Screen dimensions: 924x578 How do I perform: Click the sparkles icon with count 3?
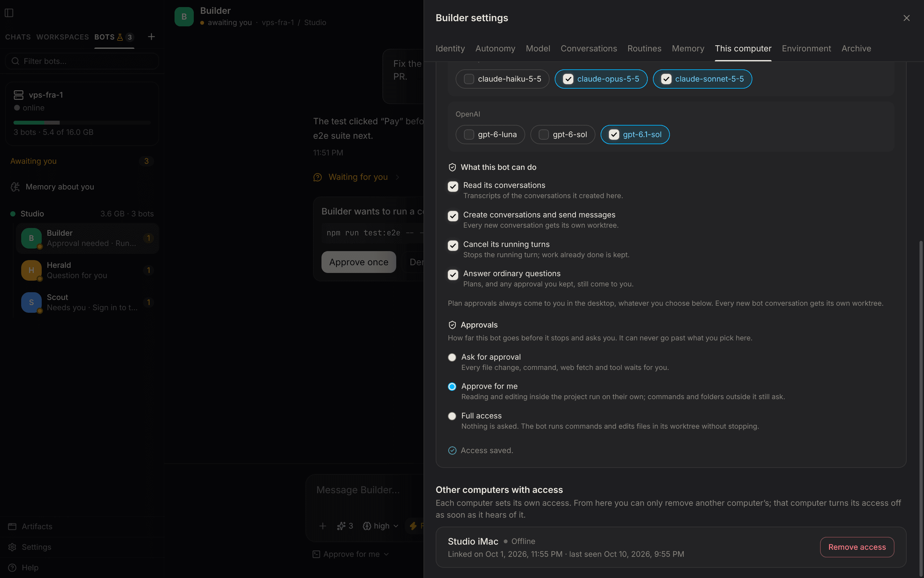[x=341, y=526]
